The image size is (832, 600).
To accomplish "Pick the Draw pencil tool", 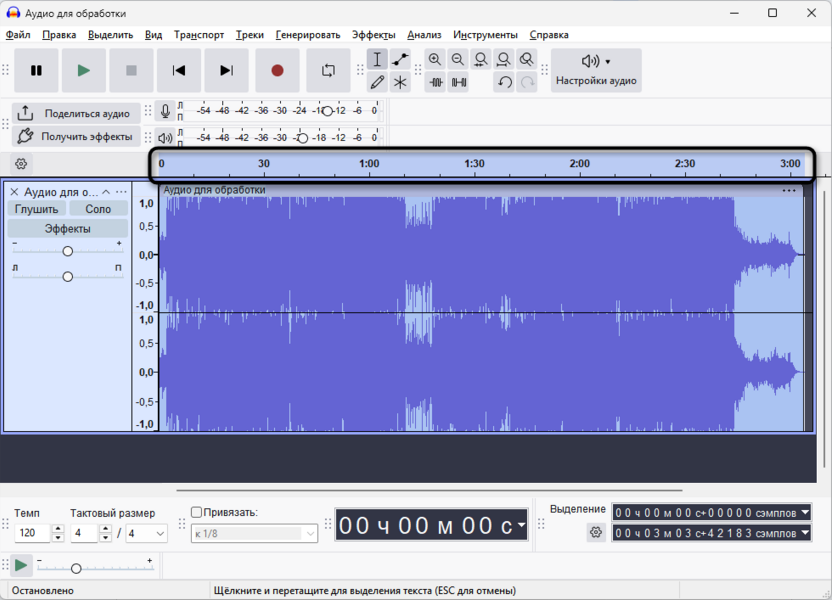I will coord(377,82).
